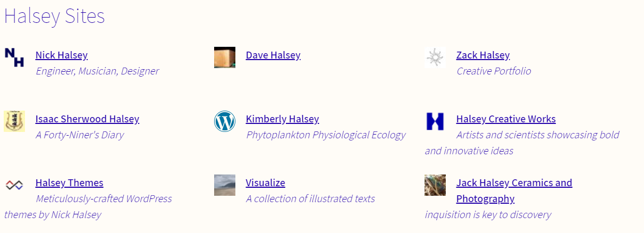644x233 pixels.
Task: Click the blue H icon for Halsey Creative Works
Action: (435, 121)
